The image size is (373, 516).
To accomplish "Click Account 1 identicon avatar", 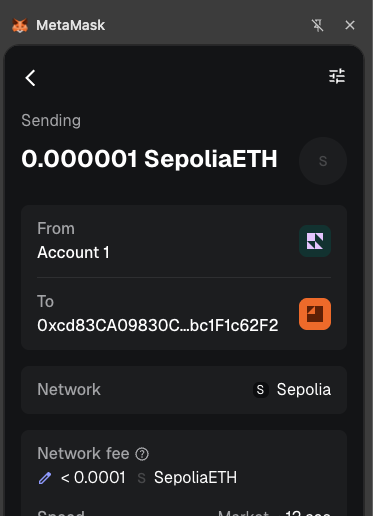I will coord(315,241).
